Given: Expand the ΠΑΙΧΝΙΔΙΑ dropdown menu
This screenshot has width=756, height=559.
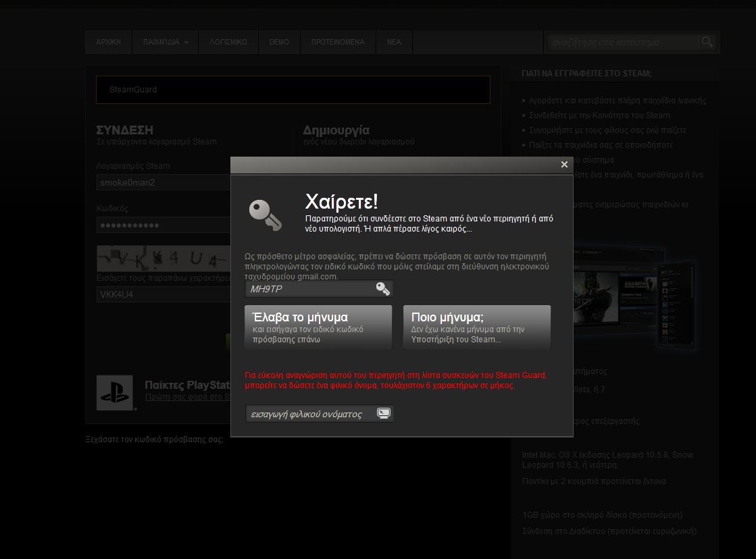Looking at the screenshot, I should click(x=166, y=42).
